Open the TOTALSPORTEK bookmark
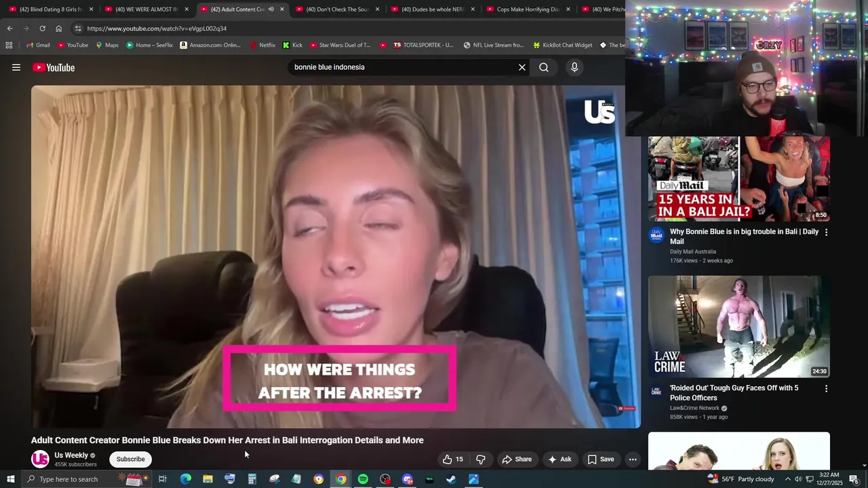The height and width of the screenshot is (488, 868). coord(422,45)
